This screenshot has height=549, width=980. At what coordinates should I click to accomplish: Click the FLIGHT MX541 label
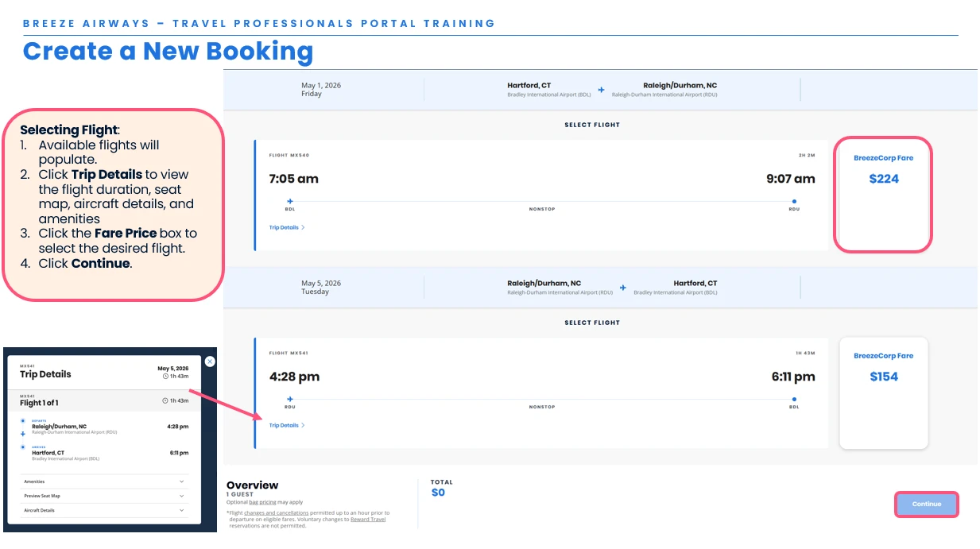pos(289,353)
